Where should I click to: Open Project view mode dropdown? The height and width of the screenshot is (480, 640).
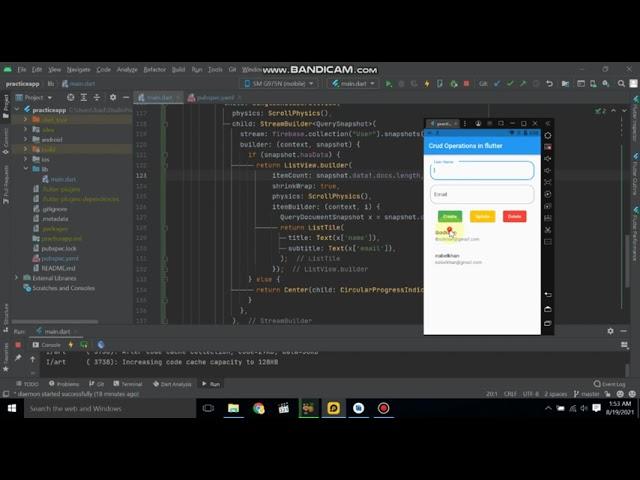pos(34,98)
